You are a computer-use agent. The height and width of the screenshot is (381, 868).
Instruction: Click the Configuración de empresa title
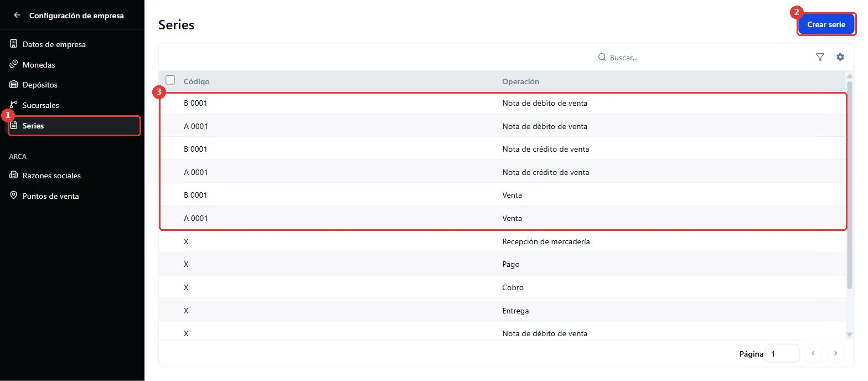point(76,16)
